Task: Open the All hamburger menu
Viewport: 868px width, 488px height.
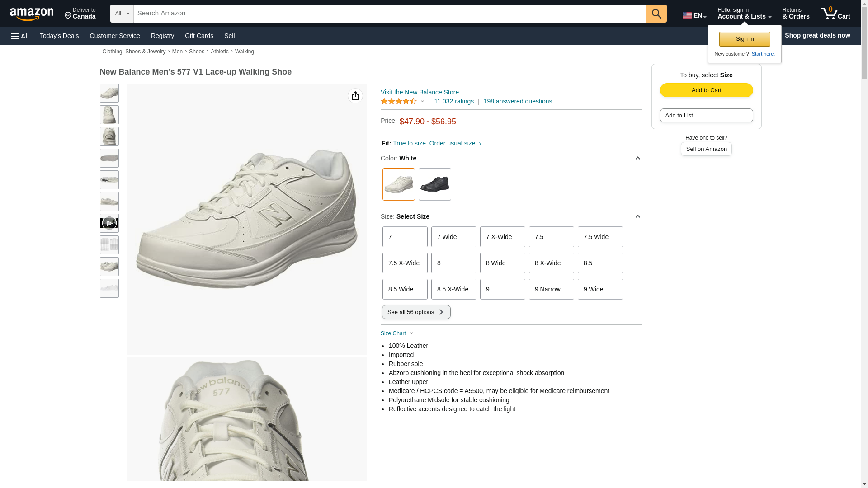Action: (x=20, y=36)
